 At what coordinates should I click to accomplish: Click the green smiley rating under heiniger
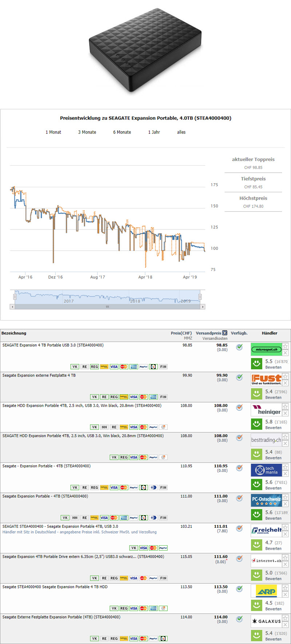tap(256, 424)
